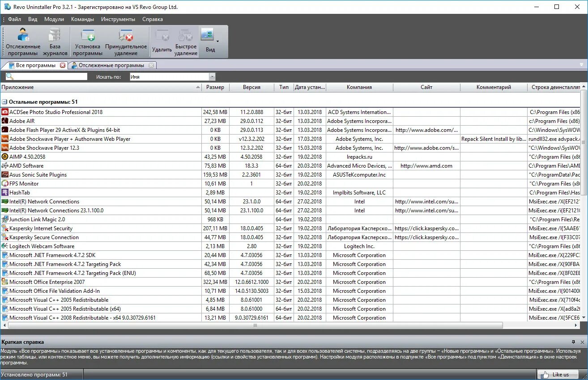588x380 pixels.
Task: Open the Logs Database (База журналов) toolbar icon
Action: [x=55, y=42]
